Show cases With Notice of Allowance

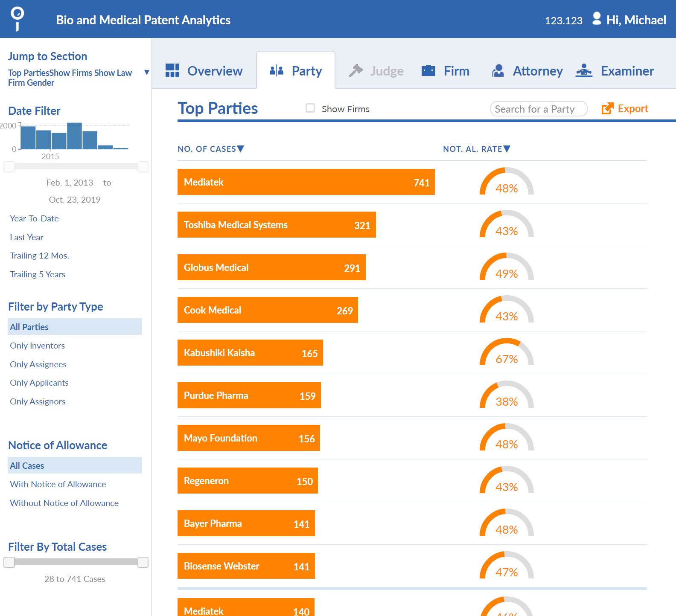coord(58,484)
